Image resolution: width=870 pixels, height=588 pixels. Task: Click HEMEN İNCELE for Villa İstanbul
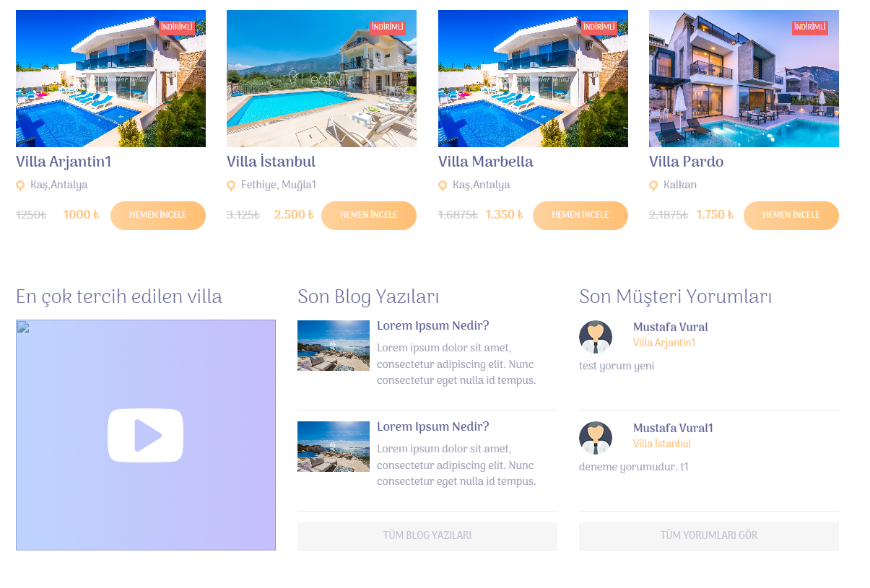click(x=369, y=216)
